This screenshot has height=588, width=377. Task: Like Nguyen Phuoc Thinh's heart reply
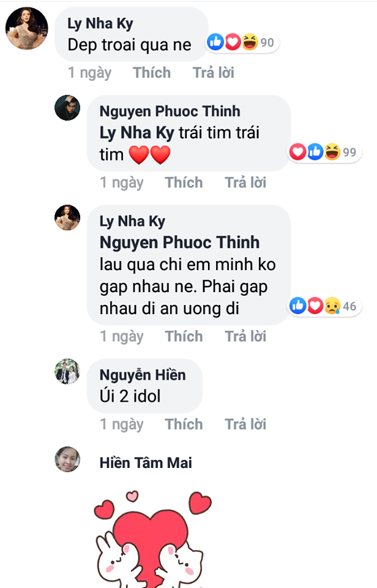point(184,183)
